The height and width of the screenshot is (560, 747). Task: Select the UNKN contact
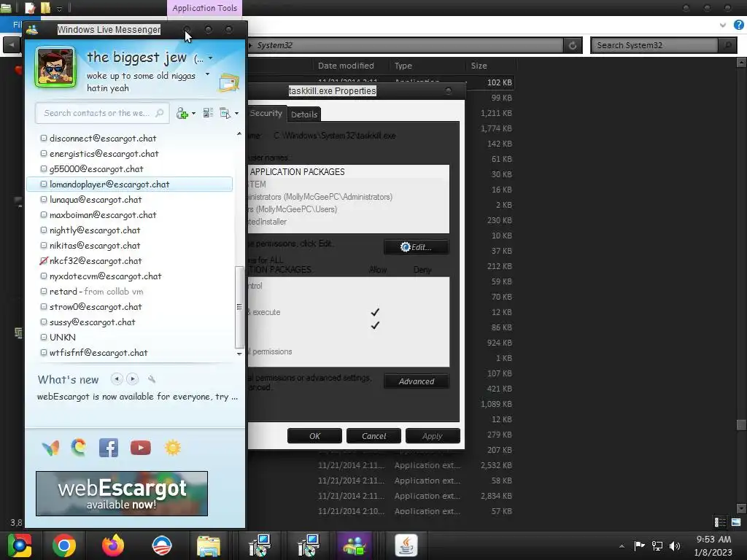click(x=63, y=338)
